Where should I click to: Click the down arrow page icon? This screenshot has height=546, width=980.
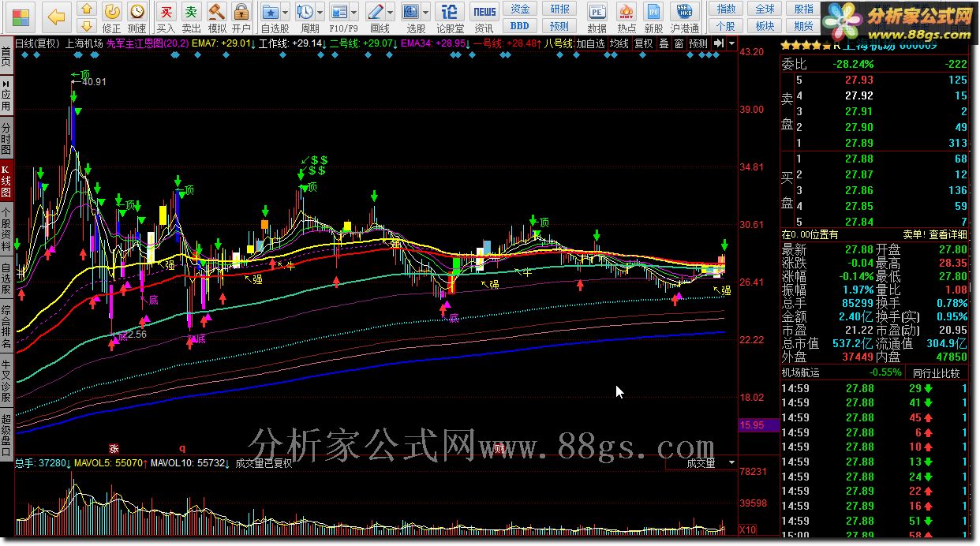pos(88,25)
